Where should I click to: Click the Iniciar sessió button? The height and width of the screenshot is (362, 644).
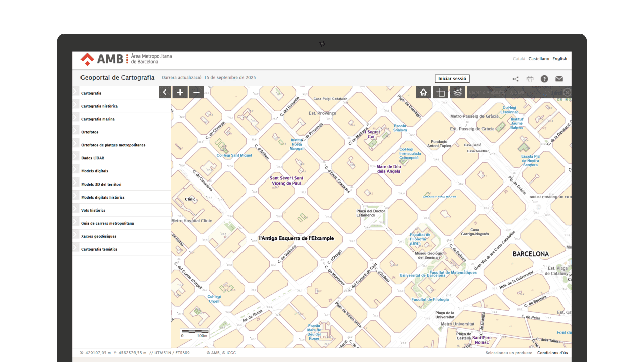point(451,78)
